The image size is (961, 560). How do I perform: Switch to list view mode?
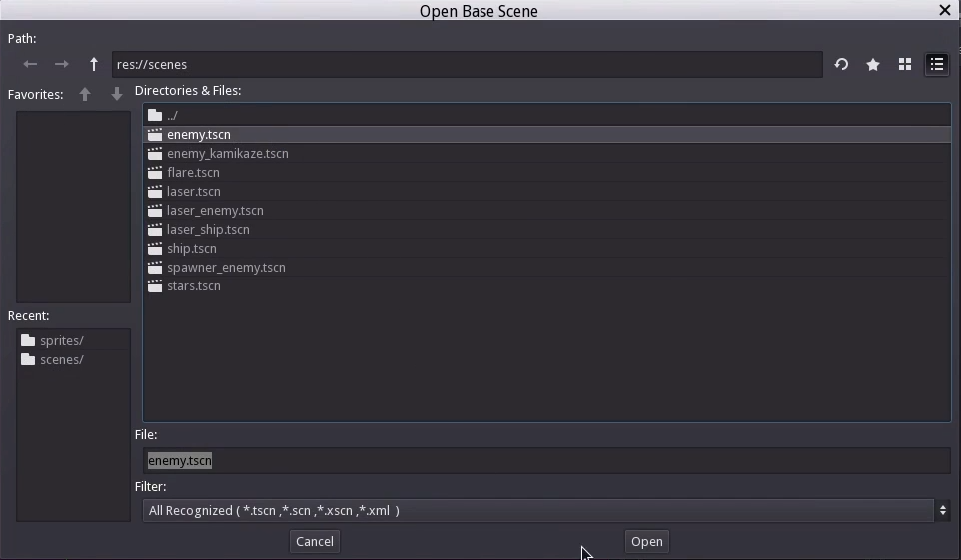pyautogui.click(x=936, y=64)
